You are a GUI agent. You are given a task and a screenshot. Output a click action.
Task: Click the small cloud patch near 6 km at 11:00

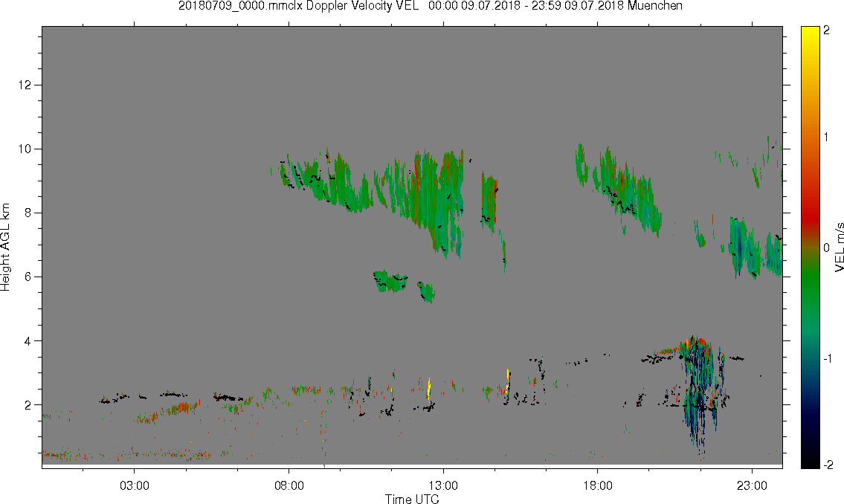pos(391,281)
